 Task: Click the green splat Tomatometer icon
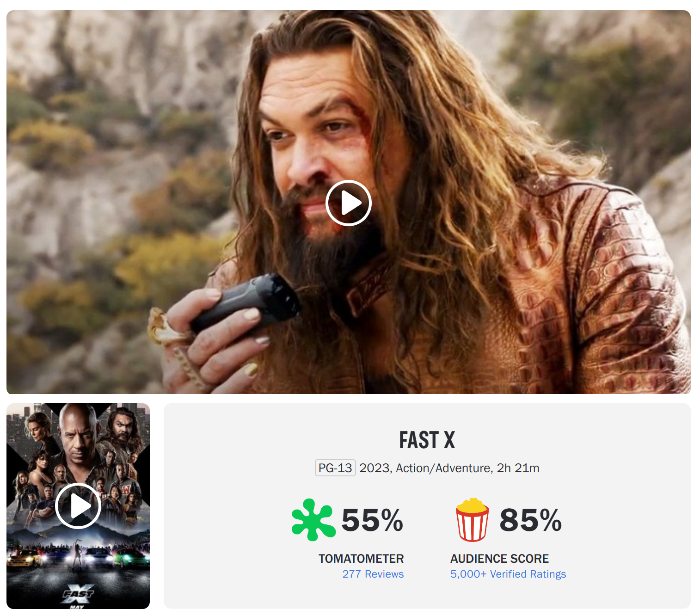[313, 519]
